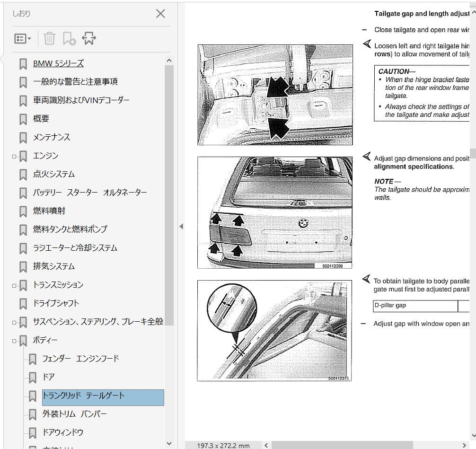This screenshot has width=476, height=449.
Task: Click bookmark icon beside 排気システム
Action: pos(23,267)
